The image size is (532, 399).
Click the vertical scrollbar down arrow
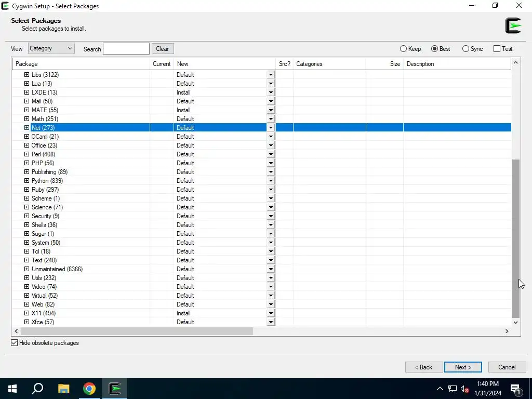pyautogui.click(x=516, y=322)
